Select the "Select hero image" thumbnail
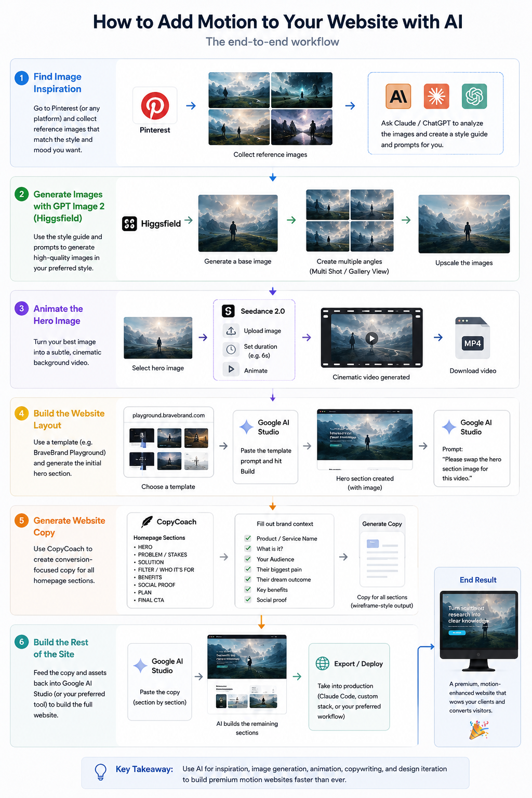Screen dimensions: 532x798 tap(158, 338)
